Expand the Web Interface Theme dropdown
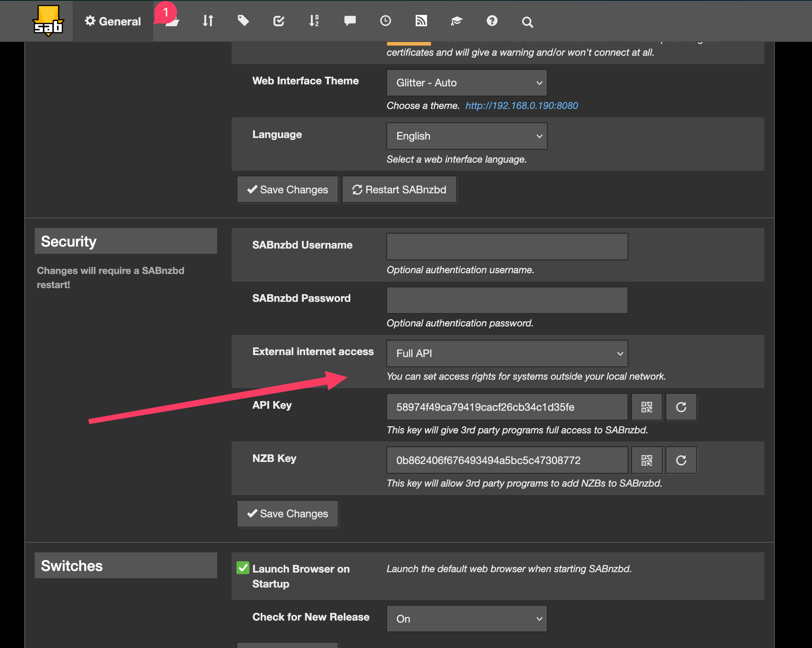 (x=467, y=83)
